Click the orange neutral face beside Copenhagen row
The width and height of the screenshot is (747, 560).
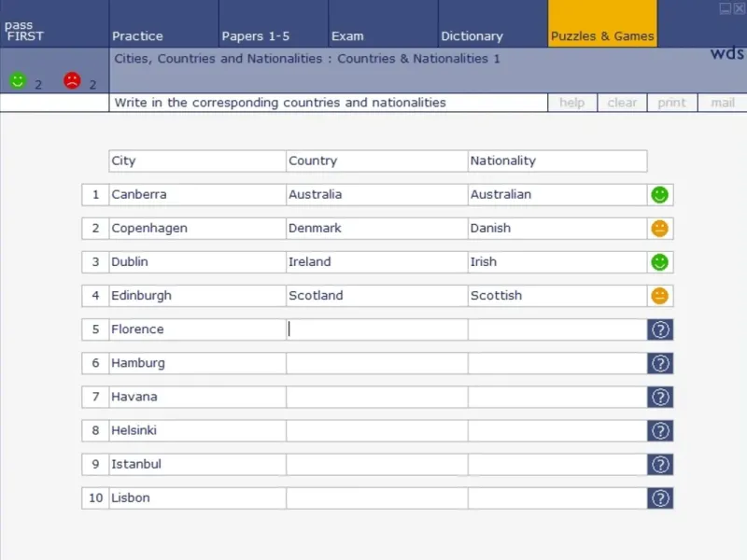pyautogui.click(x=660, y=229)
